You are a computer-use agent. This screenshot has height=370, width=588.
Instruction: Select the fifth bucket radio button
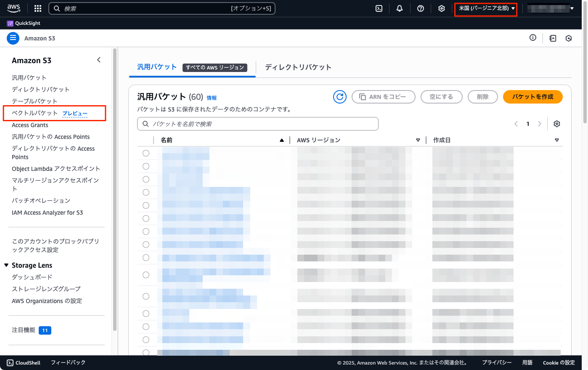146,205
